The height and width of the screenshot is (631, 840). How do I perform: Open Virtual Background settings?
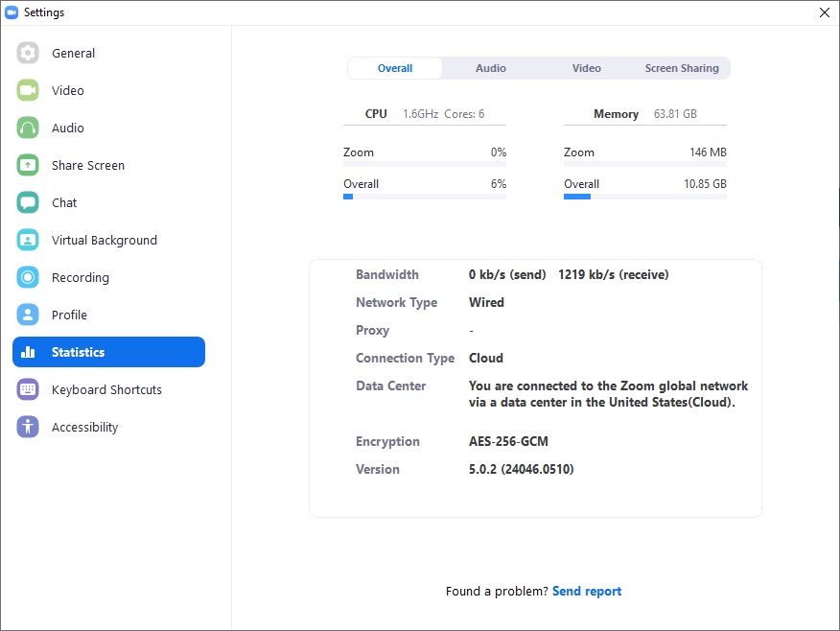(x=108, y=240)
